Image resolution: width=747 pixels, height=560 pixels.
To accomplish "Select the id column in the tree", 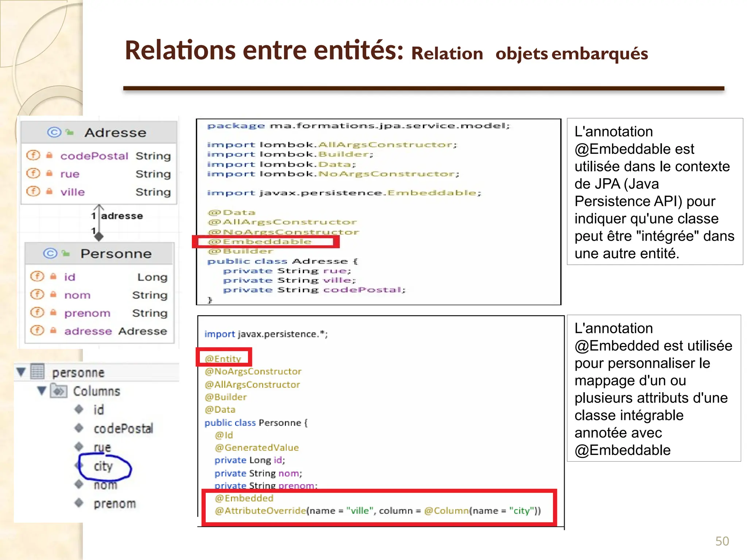I will (x=99, y=410).
